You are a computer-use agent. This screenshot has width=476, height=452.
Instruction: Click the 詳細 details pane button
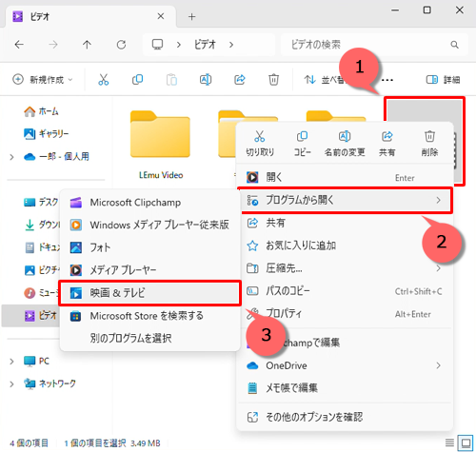pyautogui.click(x=443, y=80)
